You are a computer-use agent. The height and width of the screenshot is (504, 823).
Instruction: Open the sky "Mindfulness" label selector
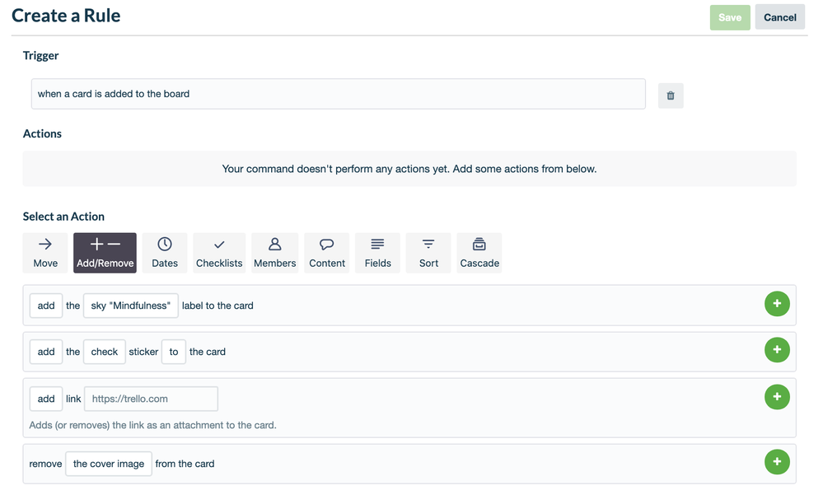click(x=131, y=306)
